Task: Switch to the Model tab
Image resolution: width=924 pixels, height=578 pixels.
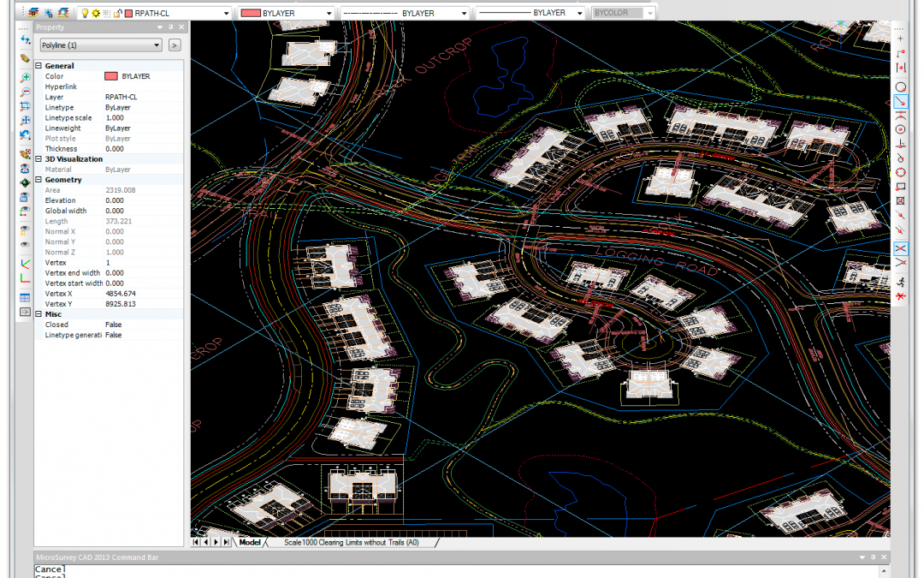Action: 250,542
